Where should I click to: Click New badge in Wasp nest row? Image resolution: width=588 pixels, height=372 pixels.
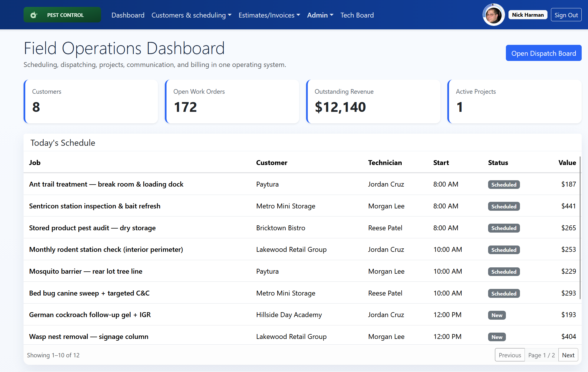click(x=497, y=337)
